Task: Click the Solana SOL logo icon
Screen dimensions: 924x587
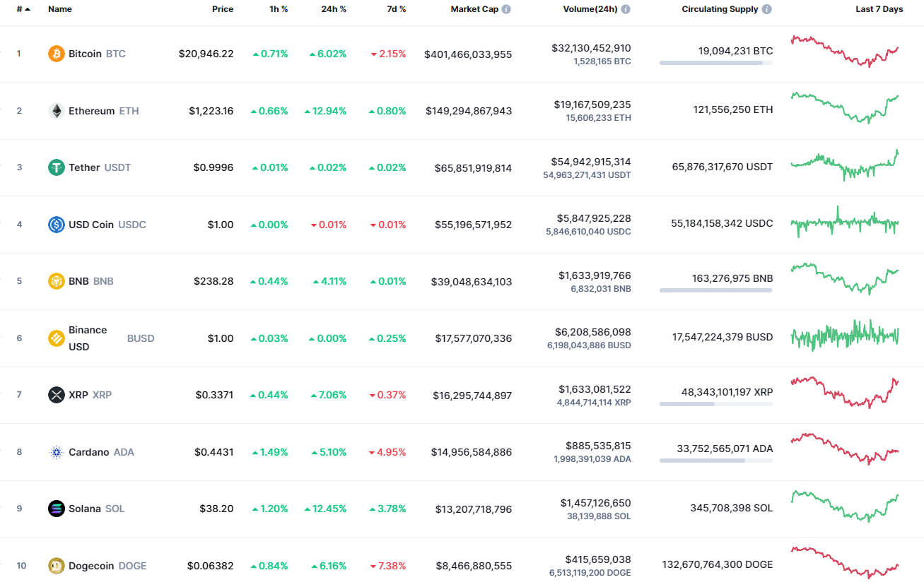Action: tap(56, 508)
